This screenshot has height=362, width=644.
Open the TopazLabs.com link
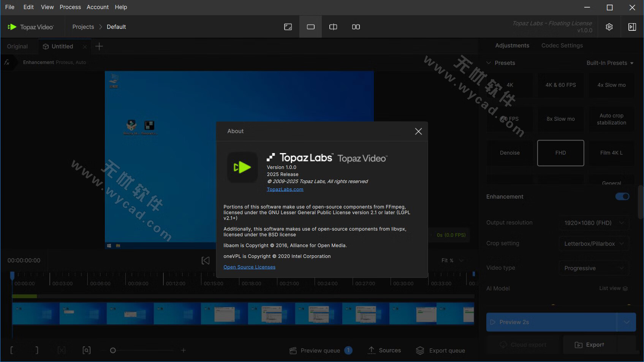click(x=285, y=189)
